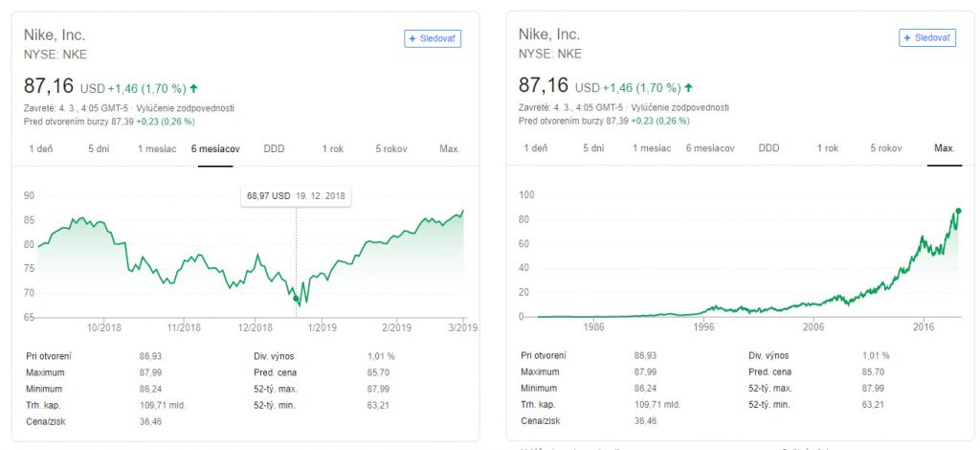
Task: Switch to 1 deň tab in right chart
Action: [x=536, y=149]
